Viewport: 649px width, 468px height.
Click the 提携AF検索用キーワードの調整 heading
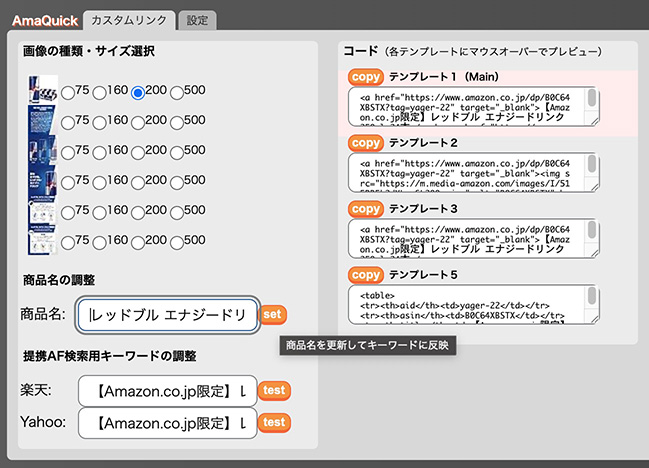coord(110,356)
